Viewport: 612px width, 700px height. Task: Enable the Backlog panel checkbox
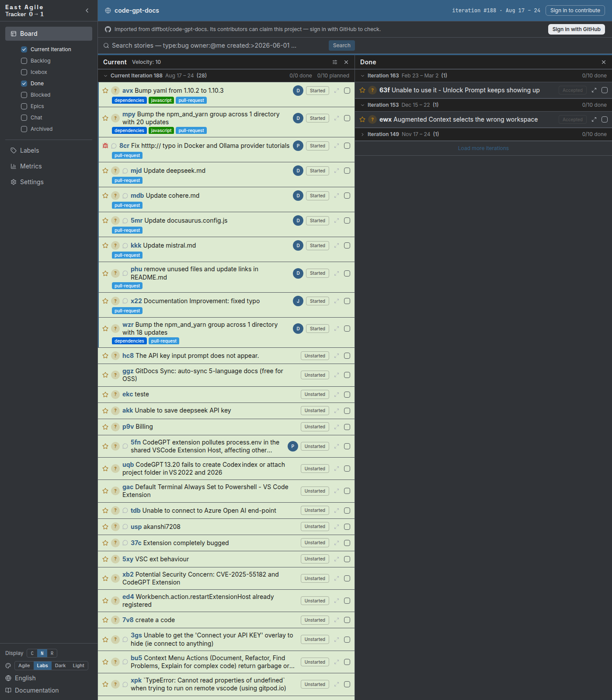24,61
